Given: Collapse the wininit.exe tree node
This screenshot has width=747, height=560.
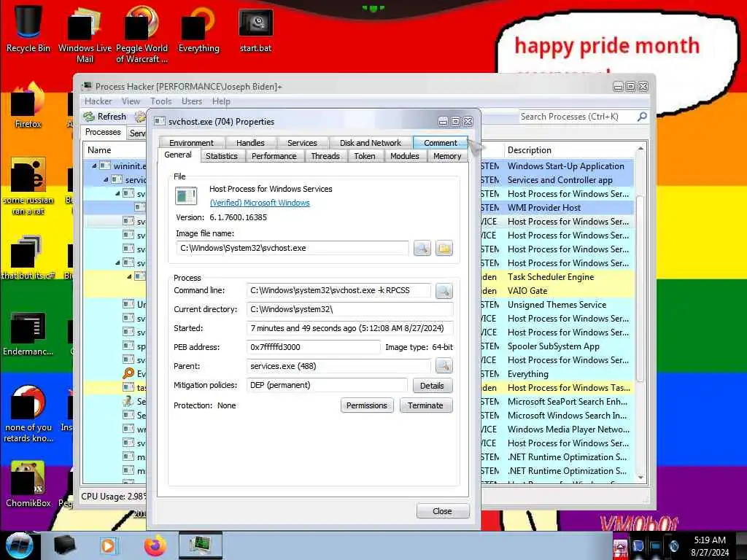Looking at the screenshot, I should pyautogui.click(x=94, y=166).
